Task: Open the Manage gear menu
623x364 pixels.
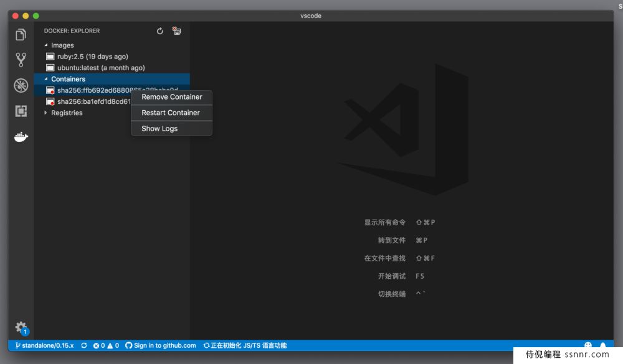Action: point(21,328)
